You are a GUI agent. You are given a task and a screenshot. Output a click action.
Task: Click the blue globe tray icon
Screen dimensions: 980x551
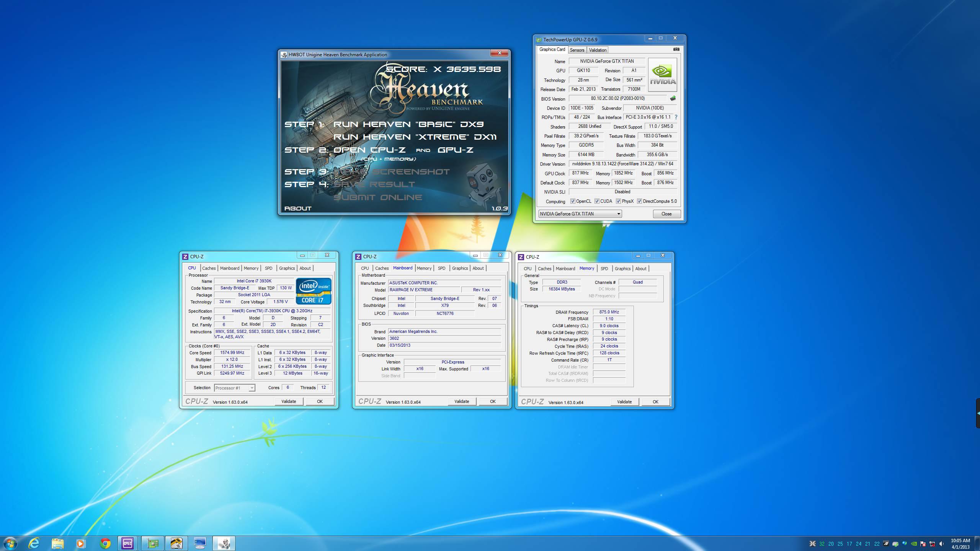(904, 544)
